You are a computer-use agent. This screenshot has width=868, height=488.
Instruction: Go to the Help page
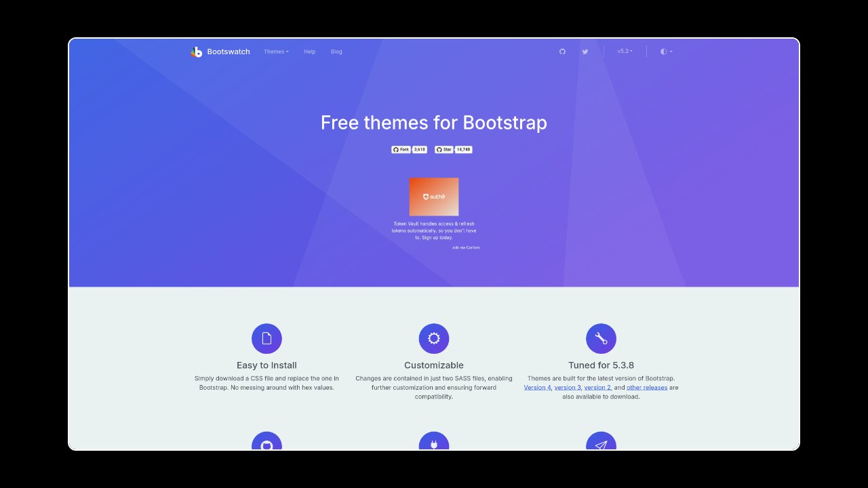[310, 52]
